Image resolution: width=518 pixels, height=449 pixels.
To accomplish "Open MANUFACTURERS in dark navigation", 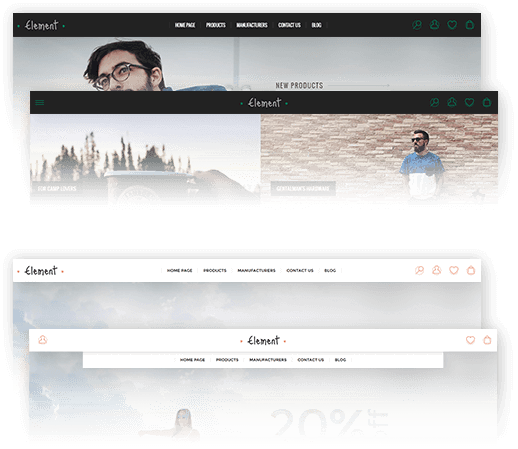I will [252, 25].
